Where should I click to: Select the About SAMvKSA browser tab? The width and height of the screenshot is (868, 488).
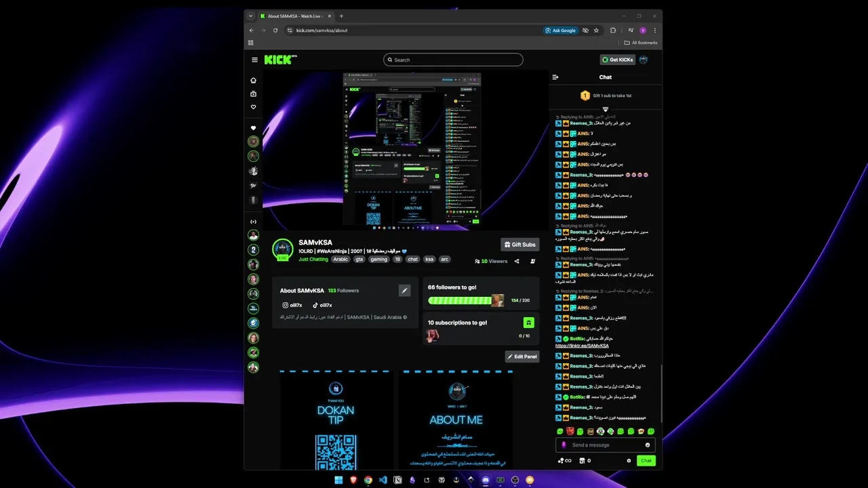tap(296, 16)
